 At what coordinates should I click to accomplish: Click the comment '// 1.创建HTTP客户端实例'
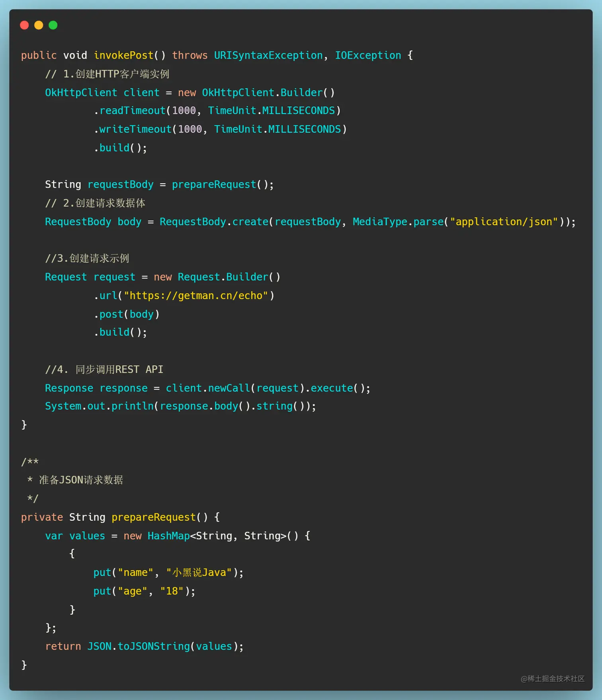click(107, 74)
